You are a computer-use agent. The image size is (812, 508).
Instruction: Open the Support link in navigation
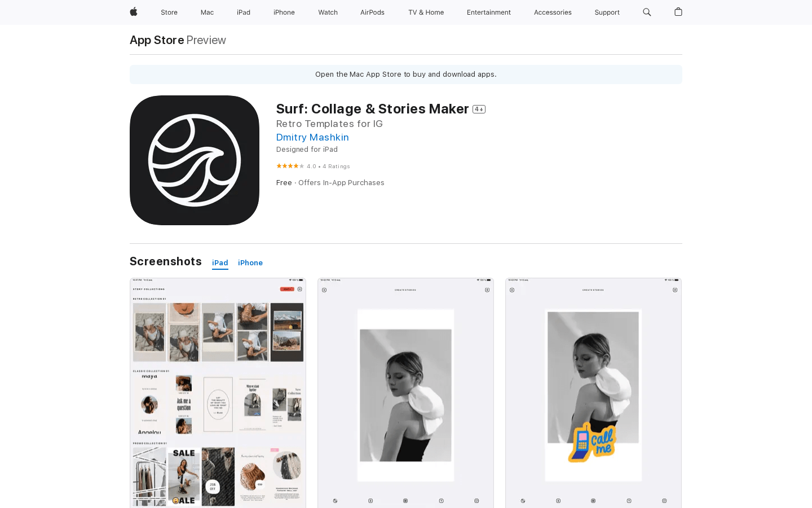click(607, 12)
